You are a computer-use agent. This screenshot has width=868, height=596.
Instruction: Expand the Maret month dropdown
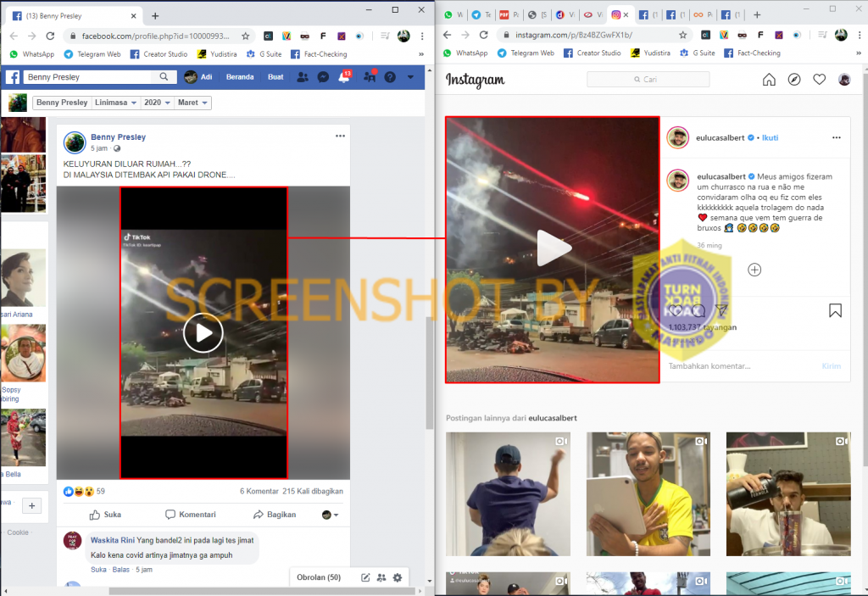click(194, 103)
